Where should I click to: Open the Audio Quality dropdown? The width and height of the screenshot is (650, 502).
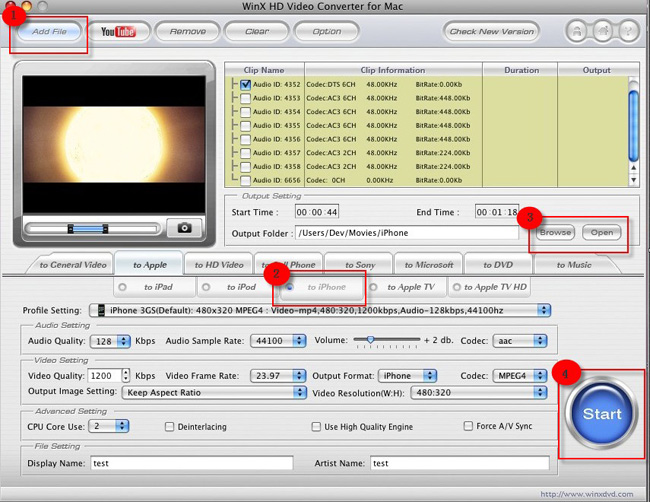110,341
